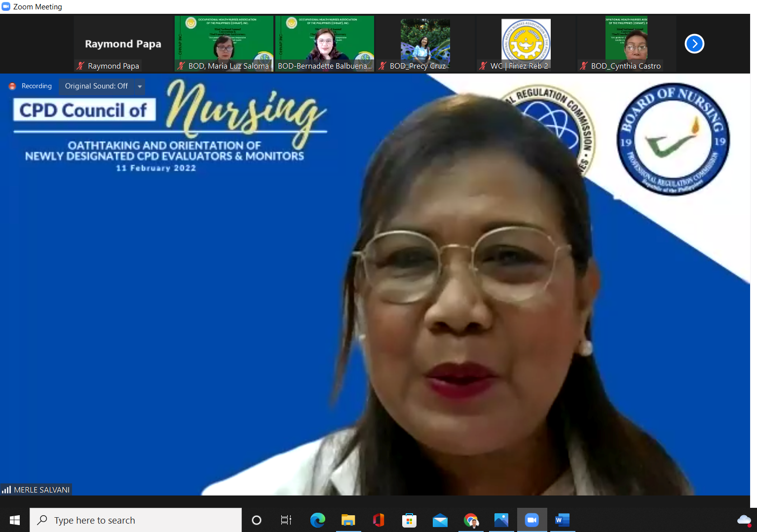The width and height of the screenshot is (757, 532).
Task: Open Task View on the taskbar
Action: coord(286,520)
